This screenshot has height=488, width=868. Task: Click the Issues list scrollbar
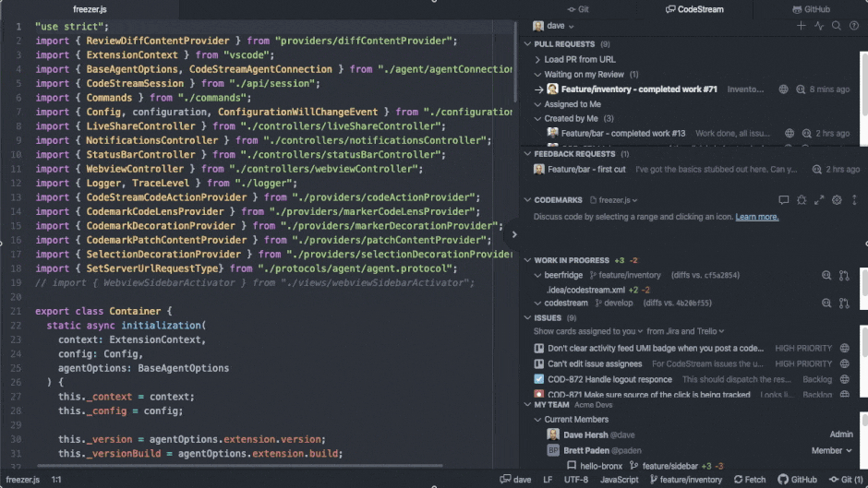(x=863, y=340)
